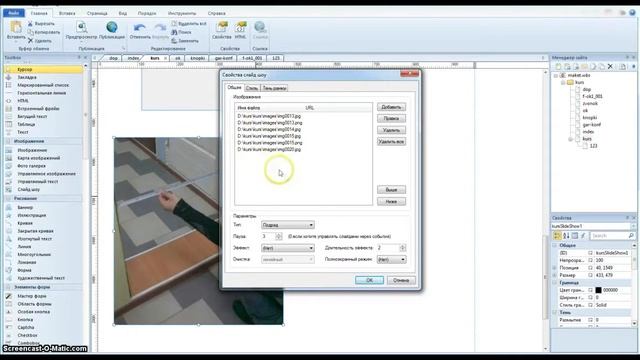The image size is (640, 360).
Task: Click the Выше (move up) button
Action: coord(391,190)
